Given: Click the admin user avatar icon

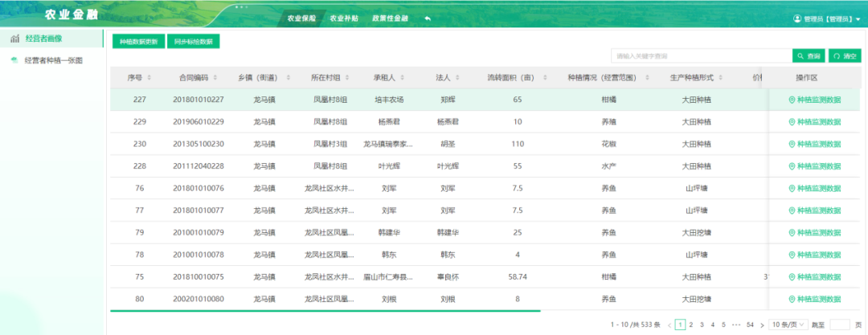Looking at the screenshot, I should pos(797,18).
